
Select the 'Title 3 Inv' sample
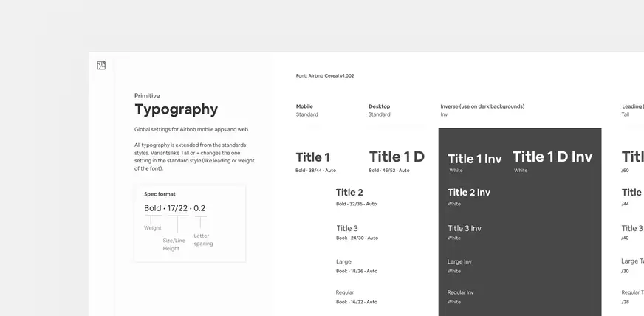tap(464, 229)
